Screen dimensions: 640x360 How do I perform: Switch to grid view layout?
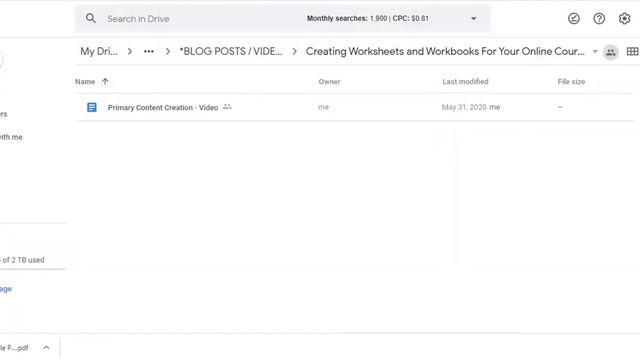pyautogui.click(x=632, y=52)
